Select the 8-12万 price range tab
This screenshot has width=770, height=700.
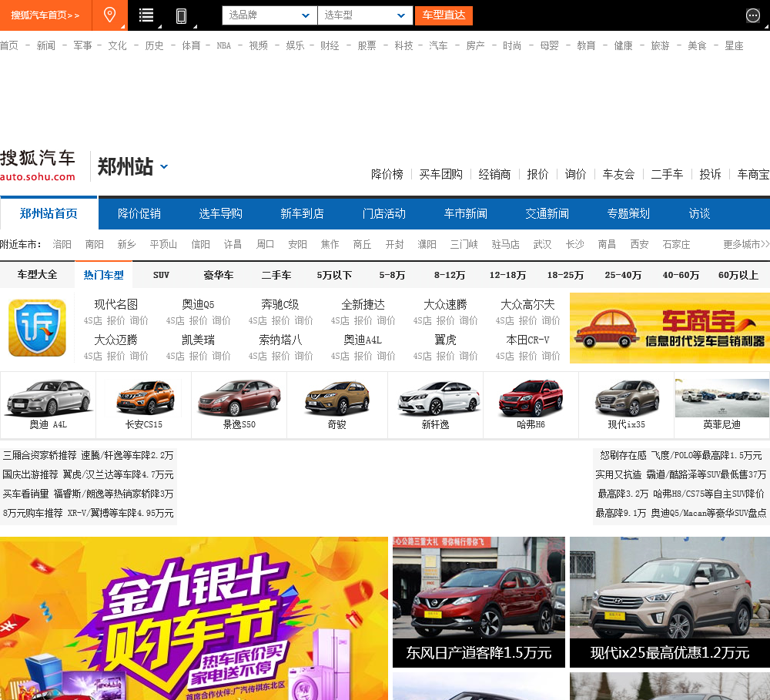450,275
